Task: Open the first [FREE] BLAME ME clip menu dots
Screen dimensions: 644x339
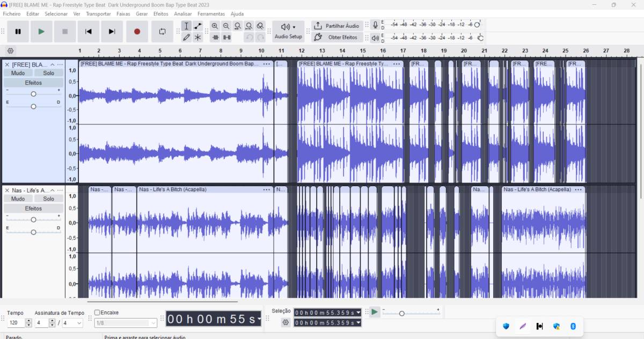Action: pyautogui.click(x=267, y=64)
